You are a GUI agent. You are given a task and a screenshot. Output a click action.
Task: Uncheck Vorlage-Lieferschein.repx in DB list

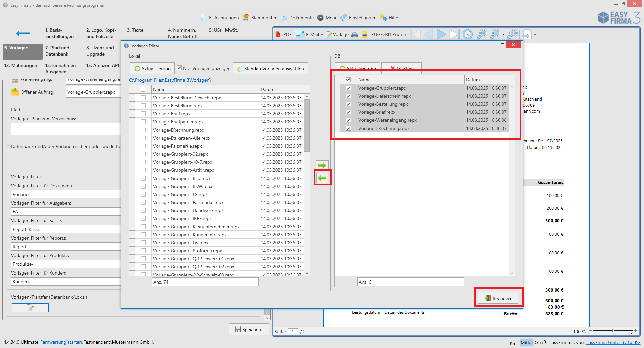(x=348, y=96)
